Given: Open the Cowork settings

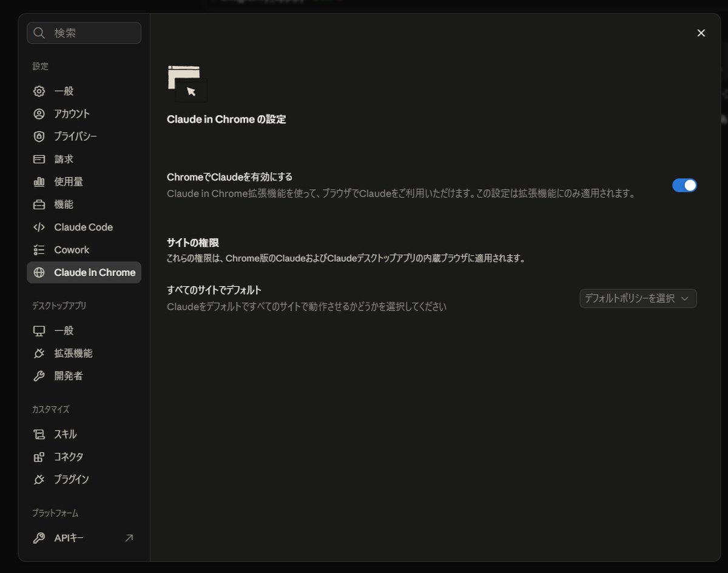Looking at the screenshot, I should [84, 250].
